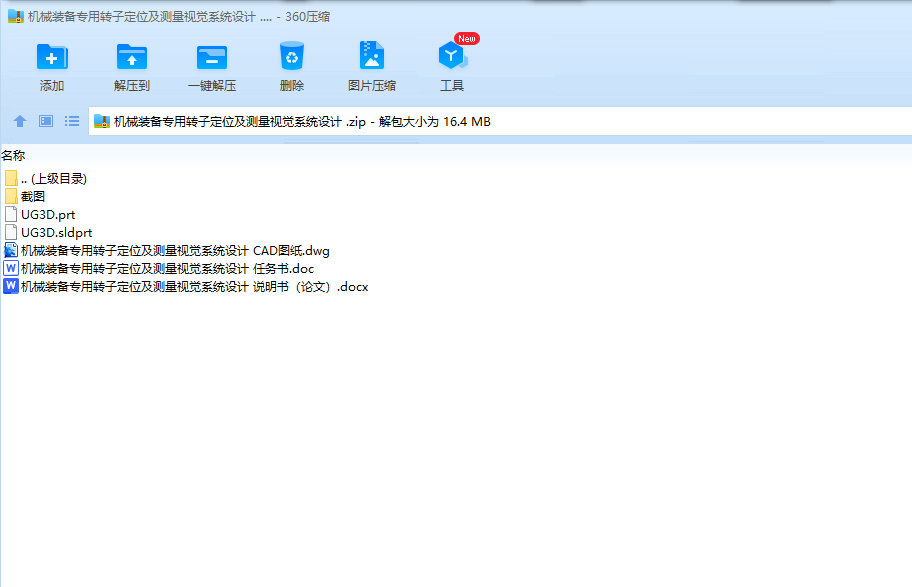Click the Word icon of 说明书（论文）.docx
The width and height of the screenshot is (912, 587).
(11, 286)
